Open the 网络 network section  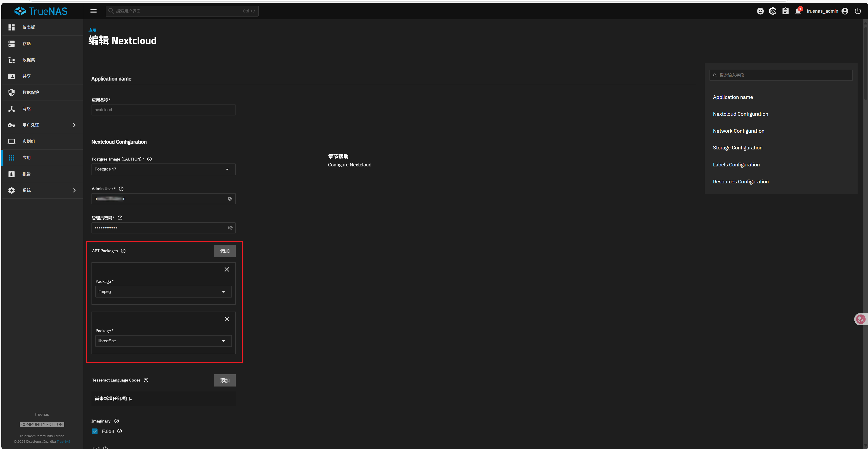[12, 108]
